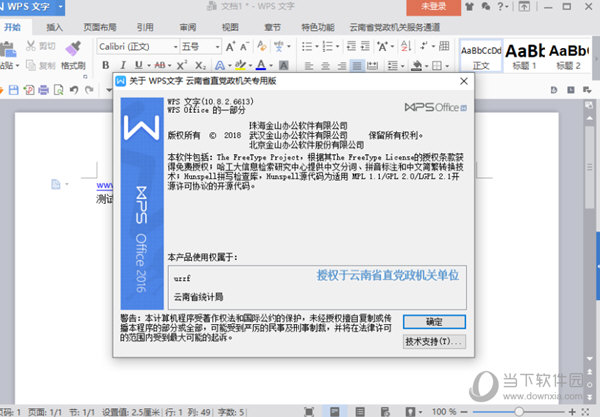Click the Copy (复制) icon
Image resolution: width=600 pixels, height=417 pixels.
click(31, 65)
